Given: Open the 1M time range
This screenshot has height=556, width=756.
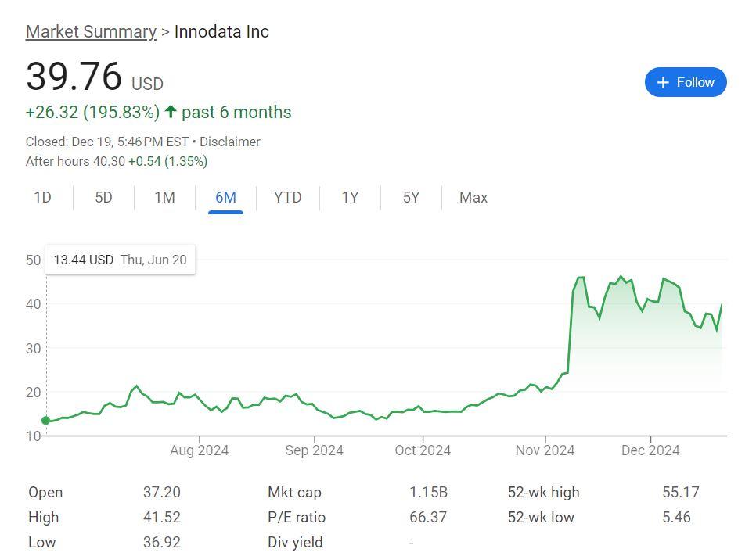Looking at the screenshot, I should [164, 198].
